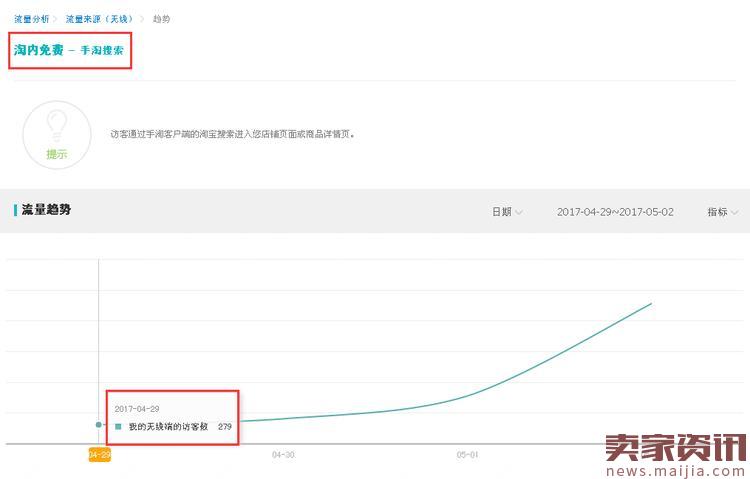
Task: Click the teal legend square in the tooltip
Action: coord(118,426)
